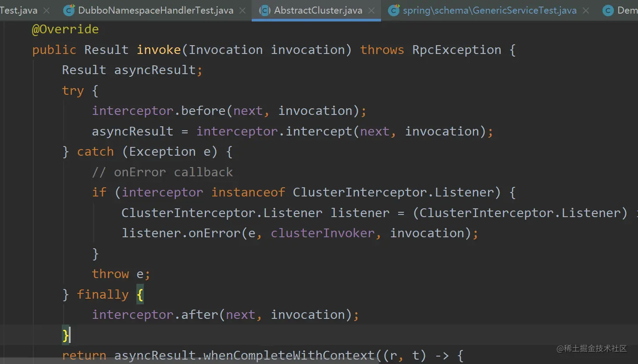Click the intercept method call
This screenshot has height=364, width=638.
pyautogui.click(x=319, y=132)
